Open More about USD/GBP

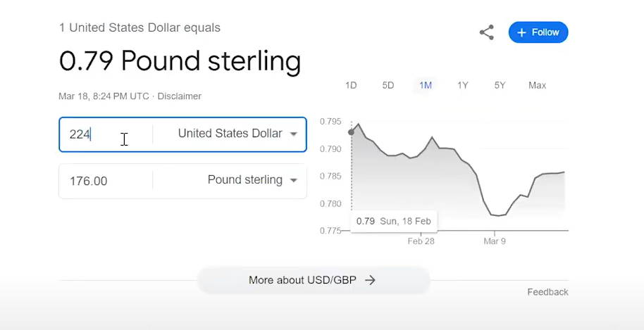click(314, 280)
